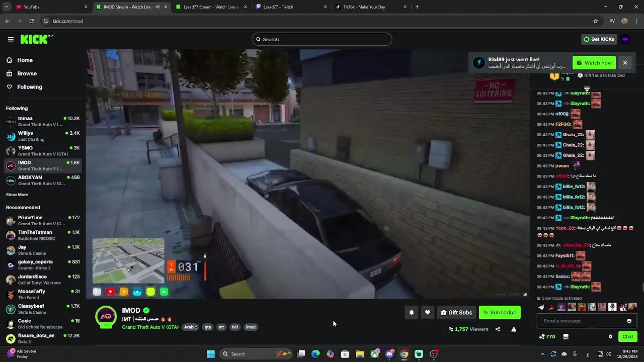Viewport: 644px width, 362px height.
Task: Open Grand Theft Auto V category link
Action: tap(150, 327)
